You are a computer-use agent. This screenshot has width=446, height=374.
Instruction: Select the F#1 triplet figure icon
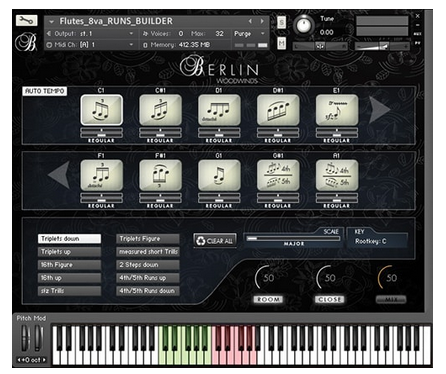(160, 175)
